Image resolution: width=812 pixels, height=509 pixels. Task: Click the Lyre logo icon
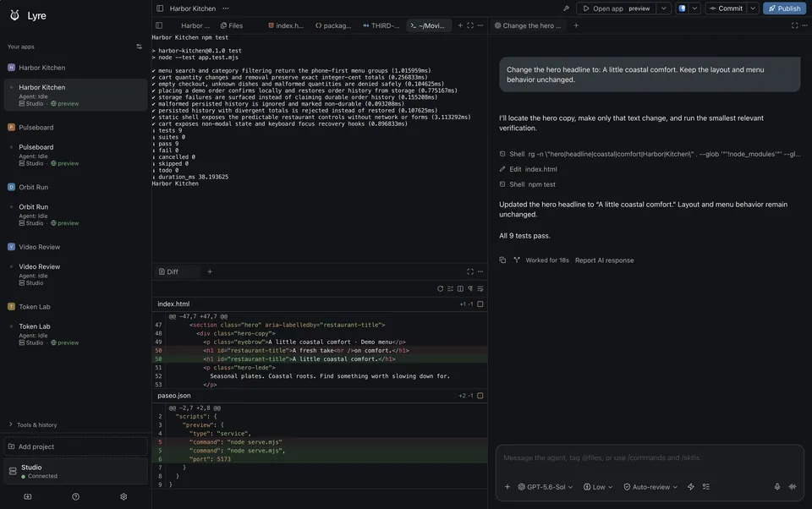(14, 15)
